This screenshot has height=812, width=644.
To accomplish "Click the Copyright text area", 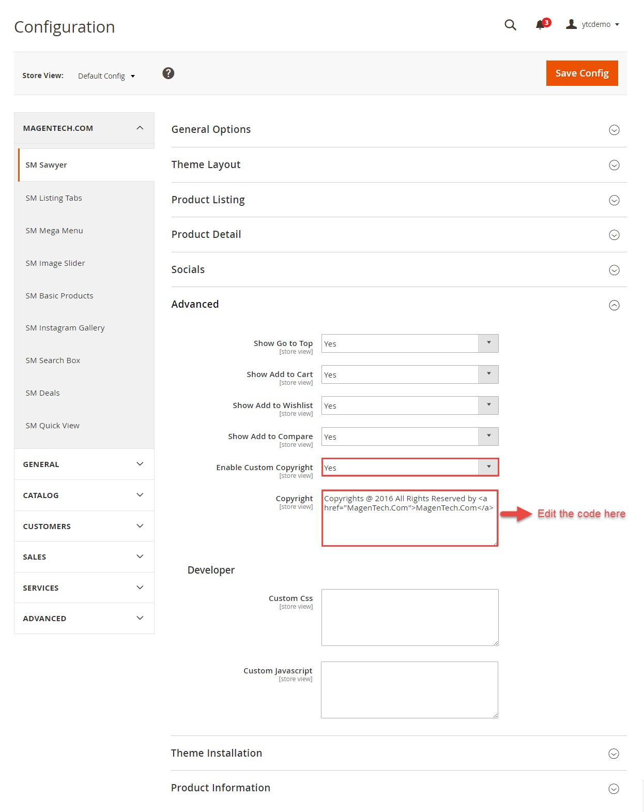I will (x=410, y=518).
